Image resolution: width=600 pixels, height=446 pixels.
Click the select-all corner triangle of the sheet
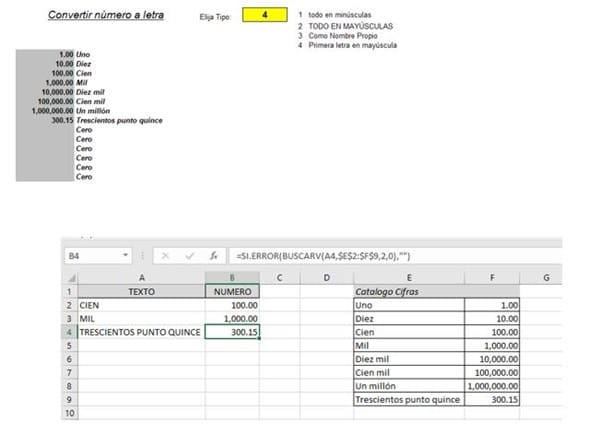(x=71, y=278)
